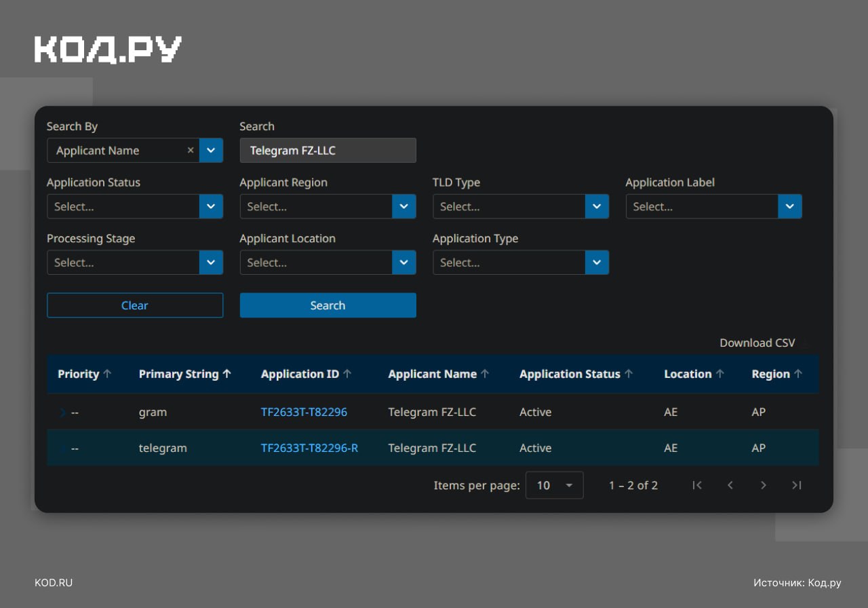The image size is (868, 608).
Task: Click the Applicant Name column sort arrow
Action: click(x=485, y=374)
